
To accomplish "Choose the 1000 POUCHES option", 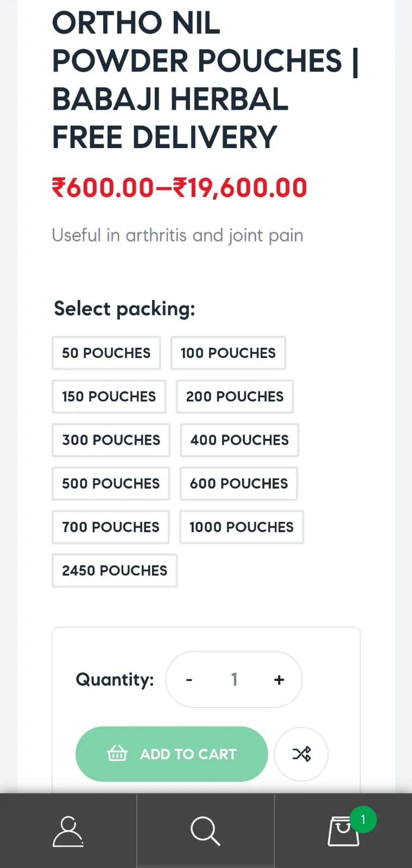I will coord(242,527).
